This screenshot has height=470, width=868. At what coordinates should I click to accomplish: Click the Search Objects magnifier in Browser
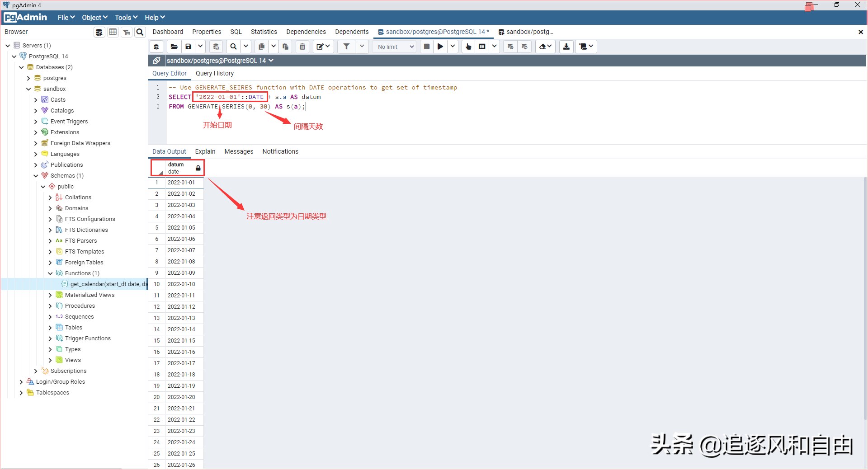pos(140,32)
